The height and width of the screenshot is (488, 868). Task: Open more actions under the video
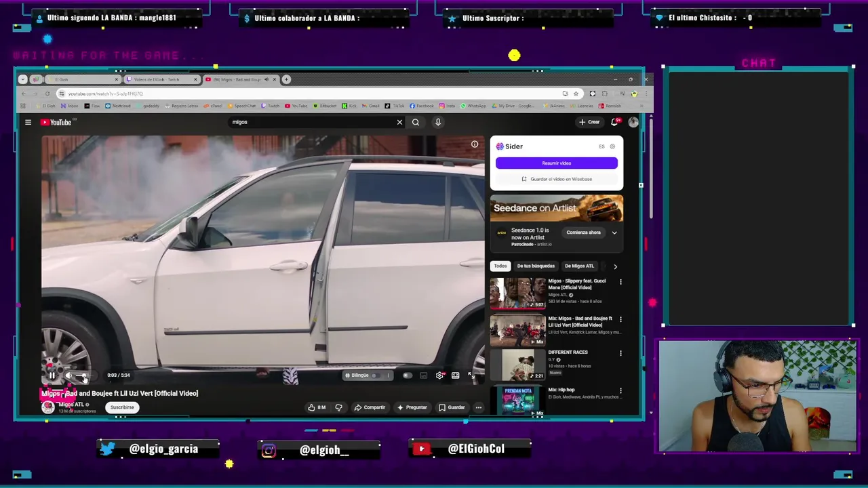pos(478,407)
